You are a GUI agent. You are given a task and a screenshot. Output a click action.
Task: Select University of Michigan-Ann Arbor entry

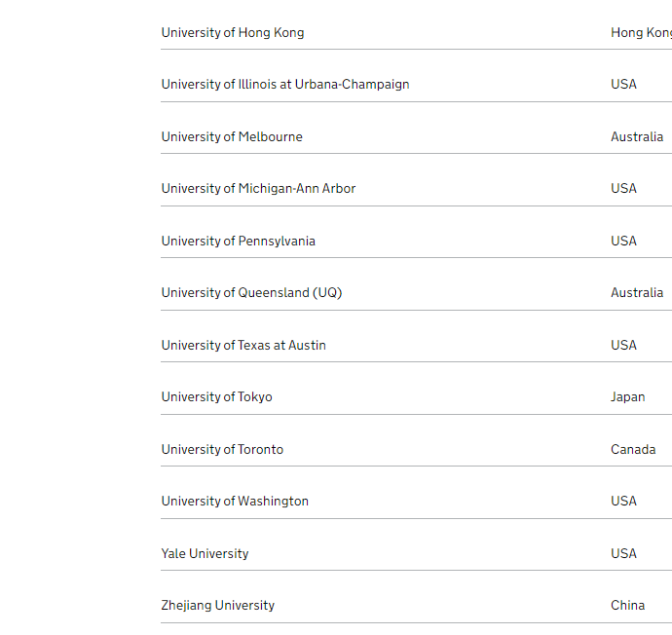point(258,189)
